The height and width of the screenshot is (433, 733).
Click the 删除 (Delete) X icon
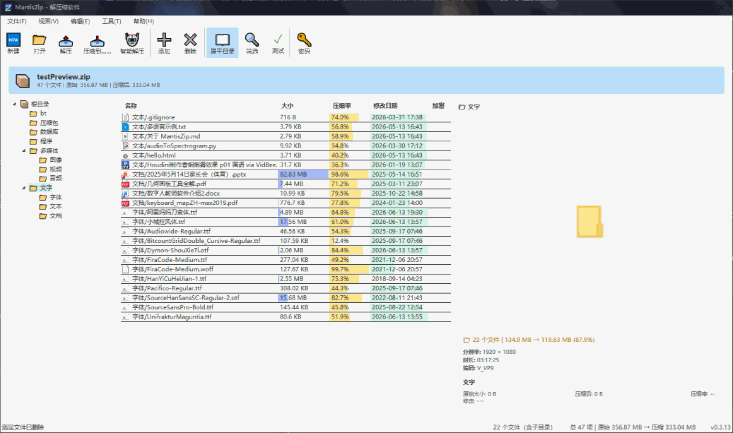point(190,40)
